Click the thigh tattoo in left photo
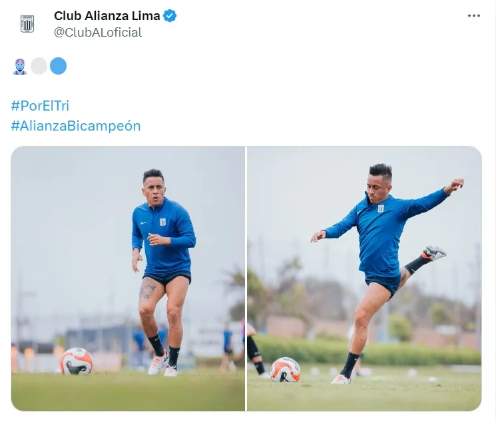 tap(147, 288)
